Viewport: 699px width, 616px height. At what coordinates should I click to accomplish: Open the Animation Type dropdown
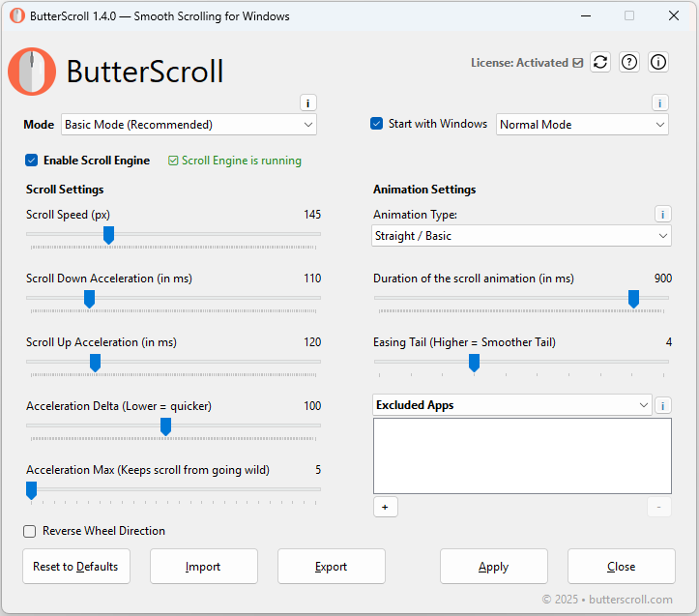click(522, 236)
